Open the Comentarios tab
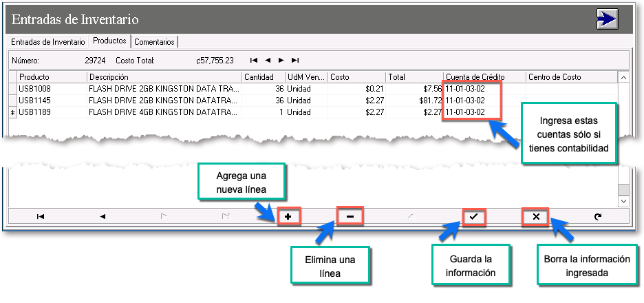This screenshot has height=303, width=644. click(154, 42)
